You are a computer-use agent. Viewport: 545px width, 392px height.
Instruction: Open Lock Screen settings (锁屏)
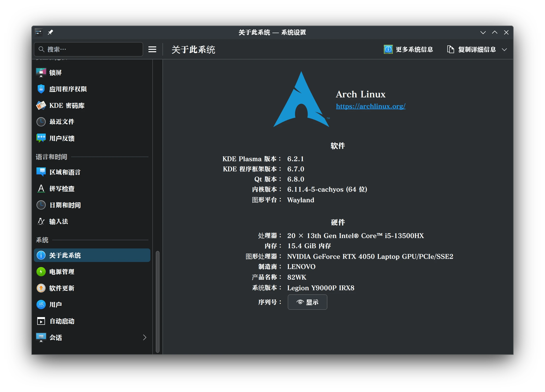[55, 73]
